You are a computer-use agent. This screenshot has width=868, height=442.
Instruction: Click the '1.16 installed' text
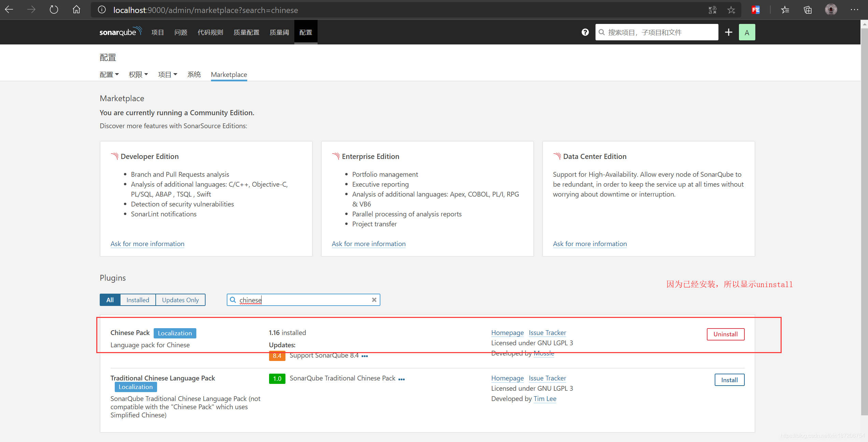288,333
